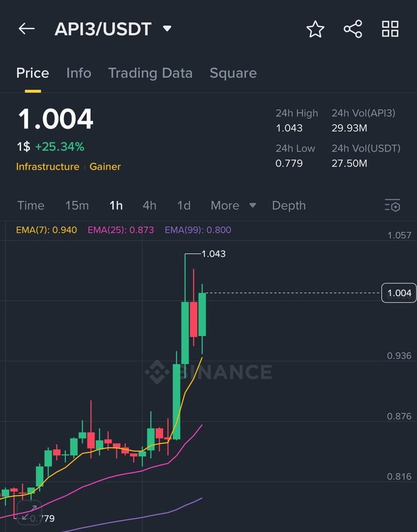417x532 pixels.
Task: Tap the 24h Vol(API3) value 29.93M
Action: [349, 129]
